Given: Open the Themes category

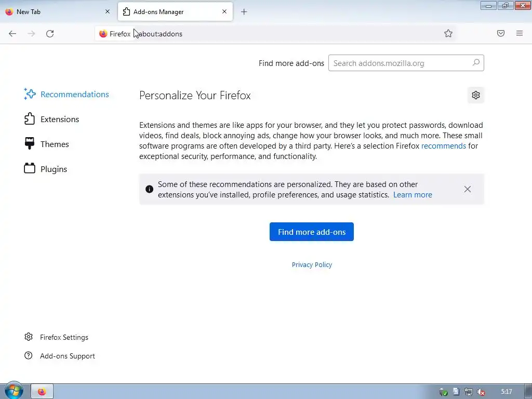Looking at the screenshot, I should point(47,144).
